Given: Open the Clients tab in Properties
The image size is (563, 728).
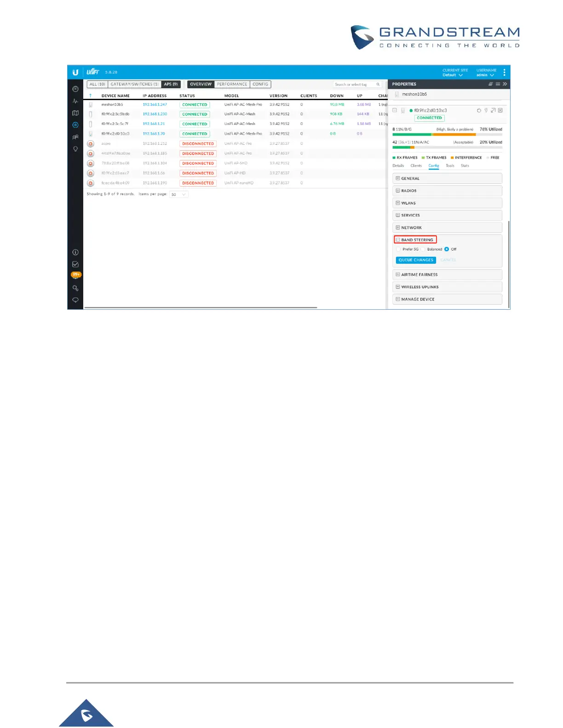Looking at the screenshot, I should 416,166.
